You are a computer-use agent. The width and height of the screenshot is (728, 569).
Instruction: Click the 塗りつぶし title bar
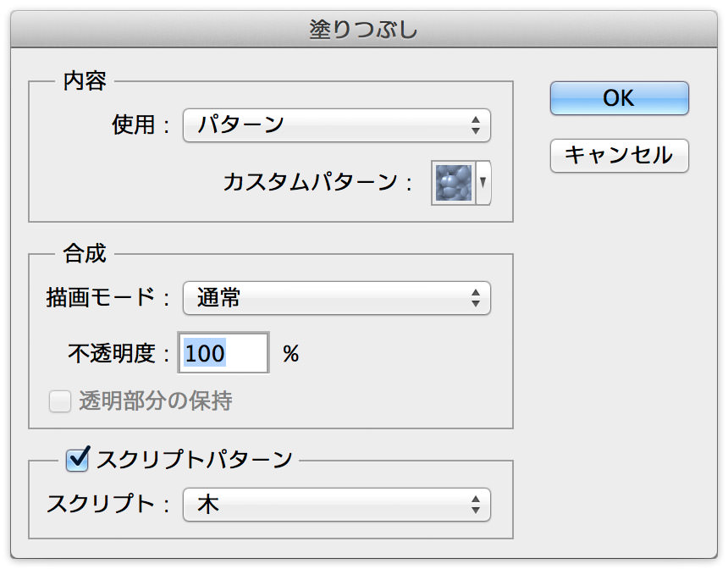[x=364, y=30]
